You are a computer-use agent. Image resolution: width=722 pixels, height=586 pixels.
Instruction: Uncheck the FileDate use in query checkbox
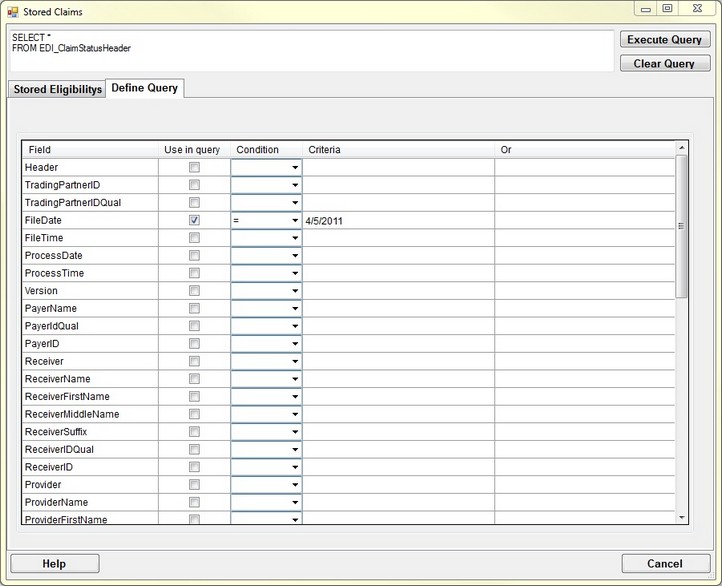coord(194,220)
